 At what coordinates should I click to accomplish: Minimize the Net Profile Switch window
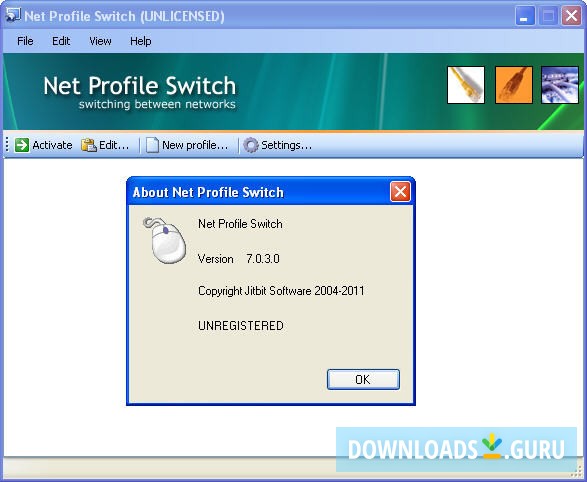(524, 16)
